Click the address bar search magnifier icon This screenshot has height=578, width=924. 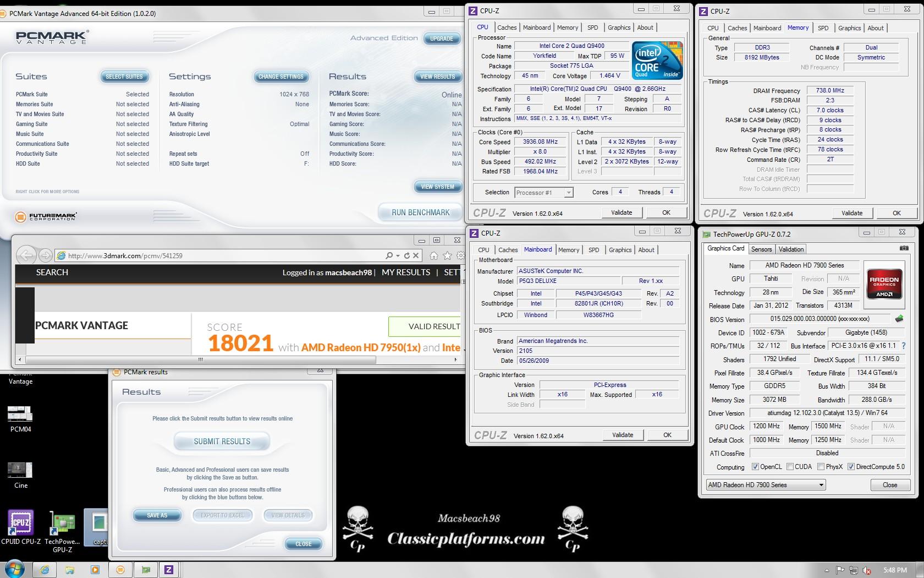pos(389,255)
